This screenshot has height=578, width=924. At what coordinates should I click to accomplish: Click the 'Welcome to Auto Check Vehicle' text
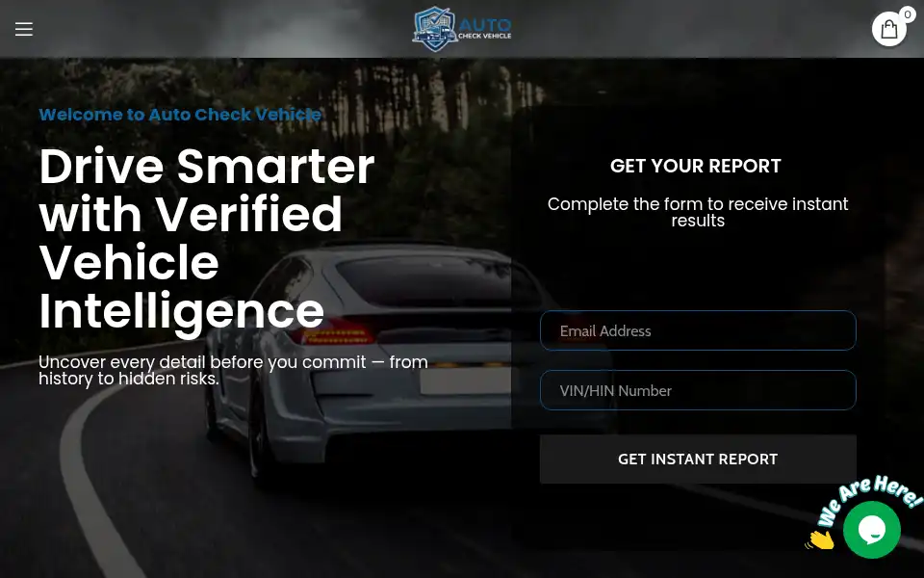180,115
